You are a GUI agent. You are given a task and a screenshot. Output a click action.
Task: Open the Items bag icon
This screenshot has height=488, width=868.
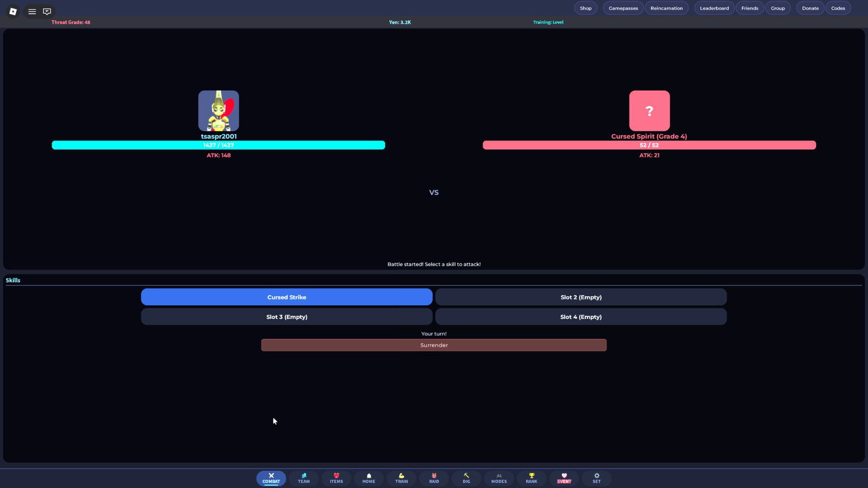click(x=336, y=478)
